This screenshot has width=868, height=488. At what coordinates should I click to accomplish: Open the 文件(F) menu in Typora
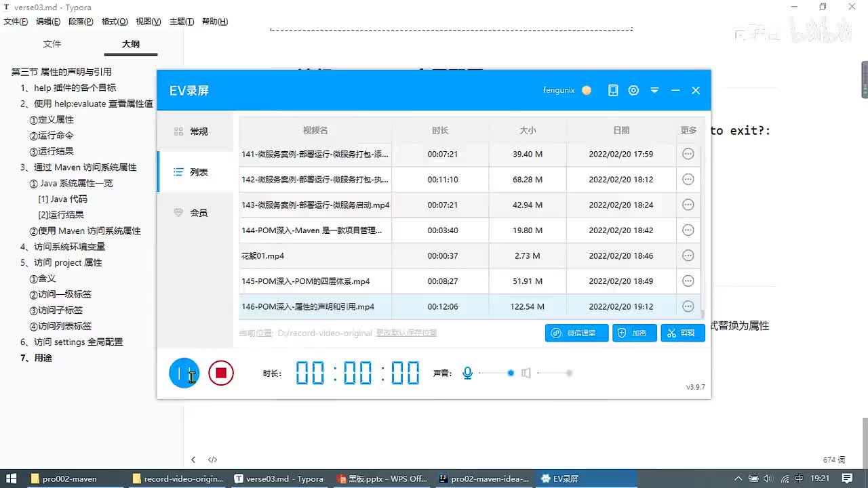(16, 22)
